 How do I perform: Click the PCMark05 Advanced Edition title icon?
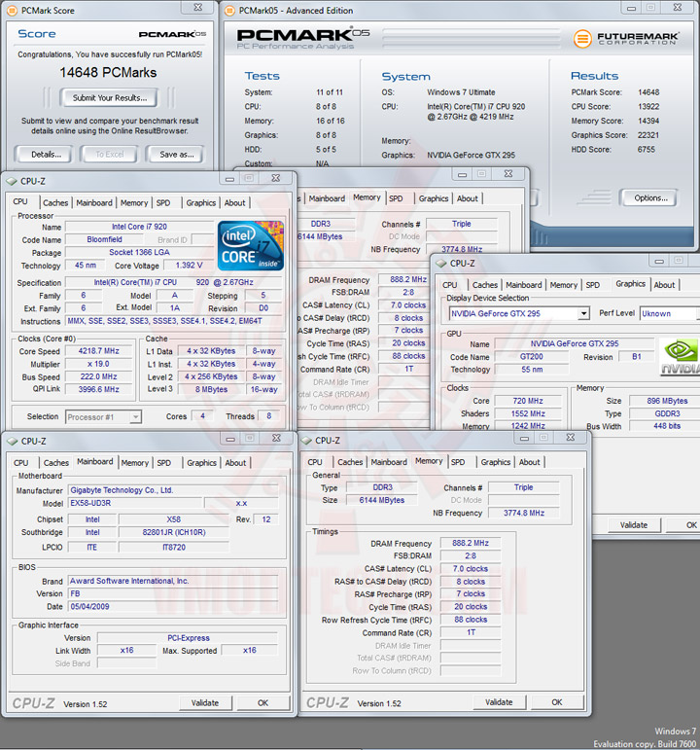(229, 10)
